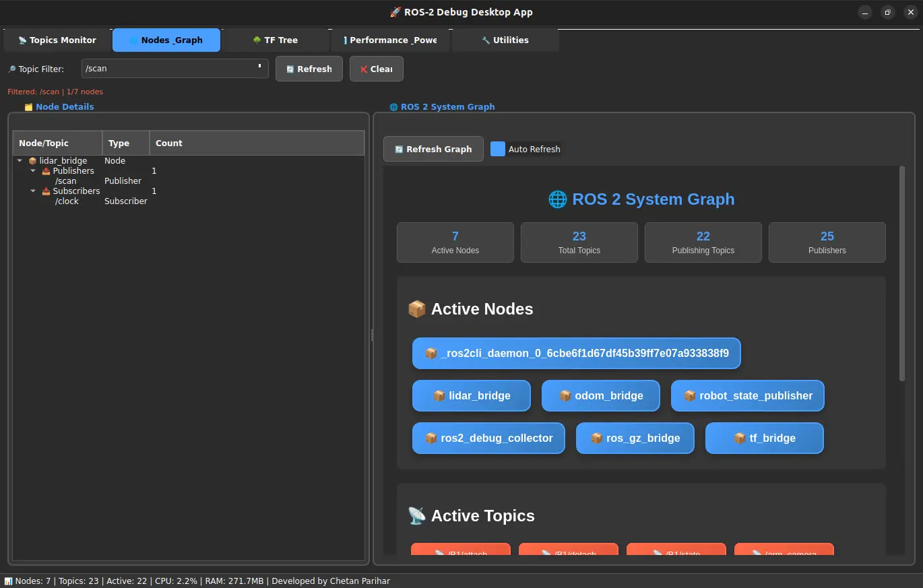Switch to the Topics Monitor tab
The image size is (923, 588).
57,40
